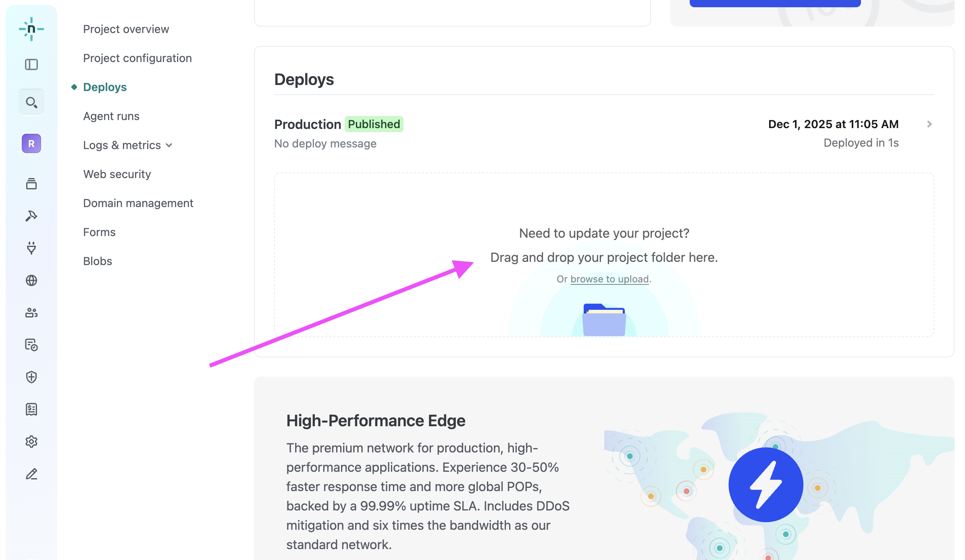Screen dimensions: 965x560
Task: Open the Projects icon in the sidebar
Action: 31,184
